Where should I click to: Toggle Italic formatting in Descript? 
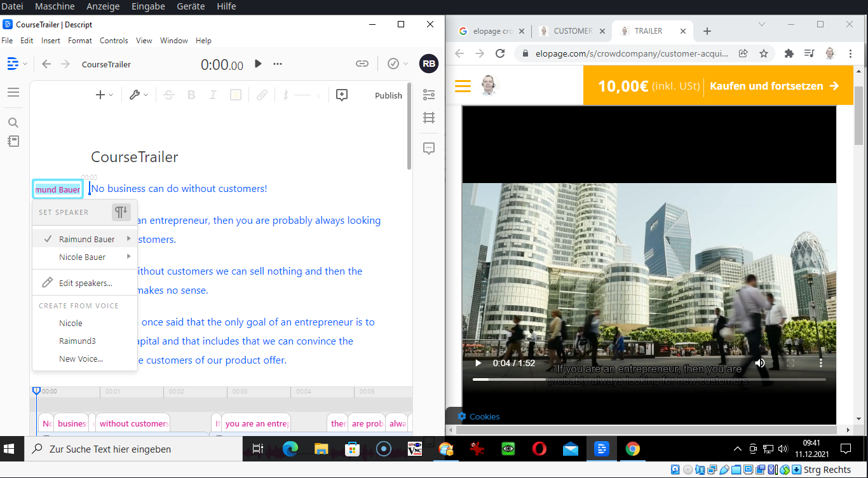pyautogui.click(x=213, y=94)
